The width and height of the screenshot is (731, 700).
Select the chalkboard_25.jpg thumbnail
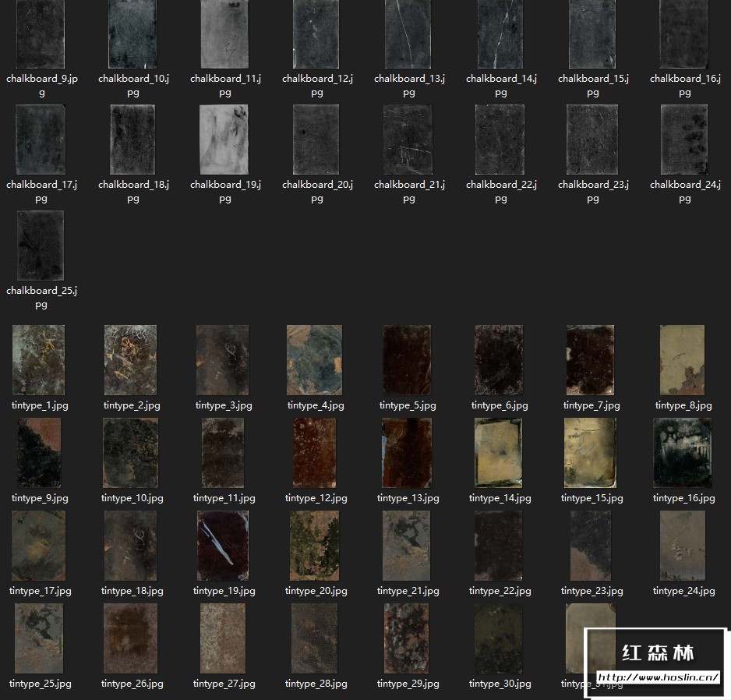click(x=41, y=246)
